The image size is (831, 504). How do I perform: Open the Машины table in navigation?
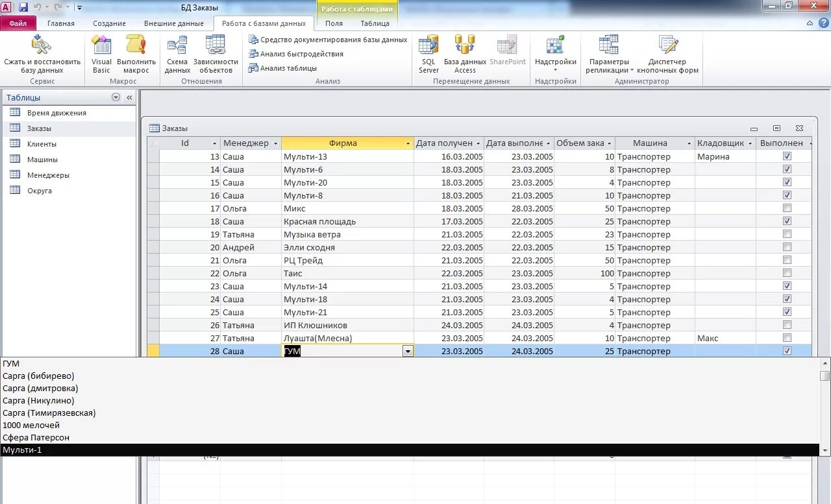tap(42, 160)
